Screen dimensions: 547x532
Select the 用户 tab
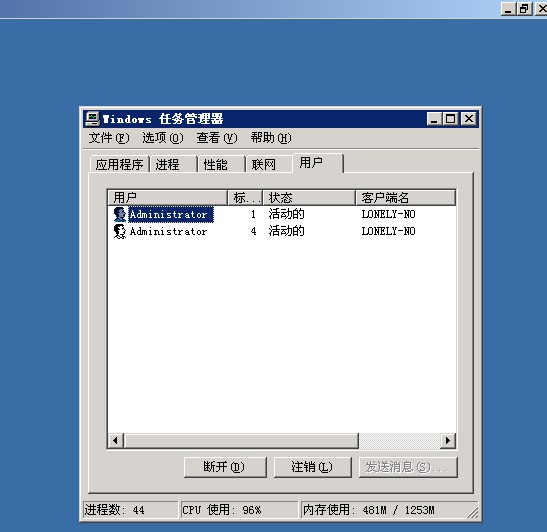point(318,163)
